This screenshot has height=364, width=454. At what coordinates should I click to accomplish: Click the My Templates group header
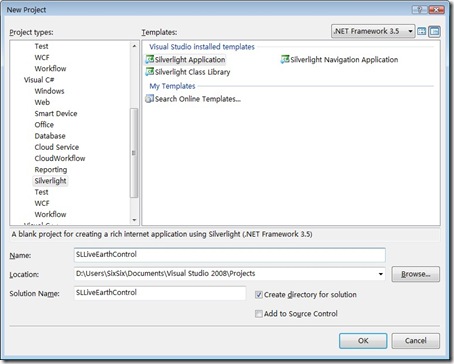tap(172, 86)
